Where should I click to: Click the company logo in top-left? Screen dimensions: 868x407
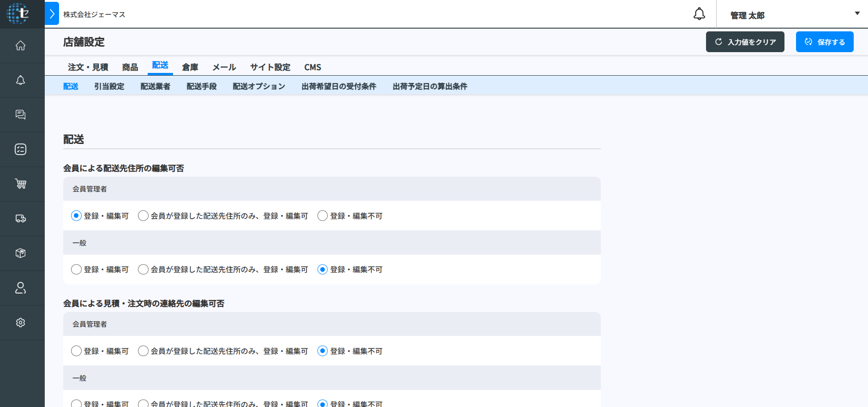pyautogui.click(x=18, y=14)
